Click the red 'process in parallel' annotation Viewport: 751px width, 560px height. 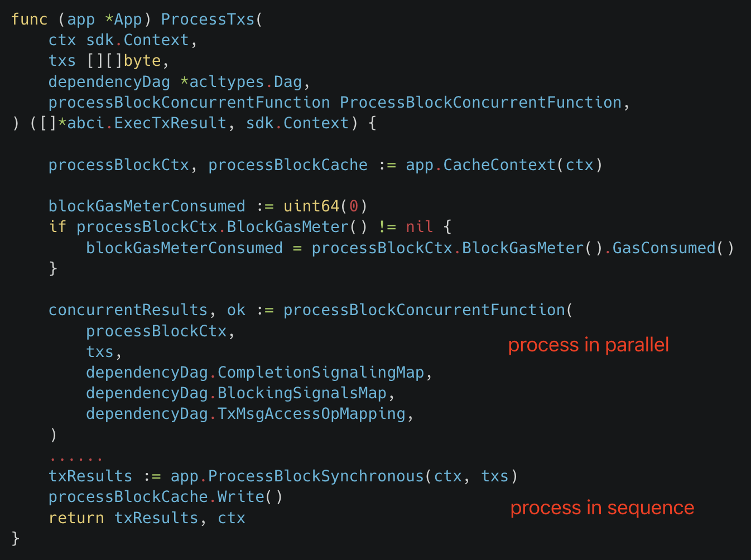click(x=588, y=345)
